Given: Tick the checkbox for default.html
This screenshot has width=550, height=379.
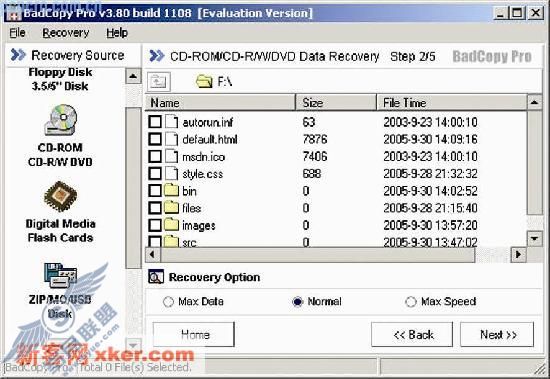Looking at the screenshot, I should pyautogui.click(x=155, y=139).
